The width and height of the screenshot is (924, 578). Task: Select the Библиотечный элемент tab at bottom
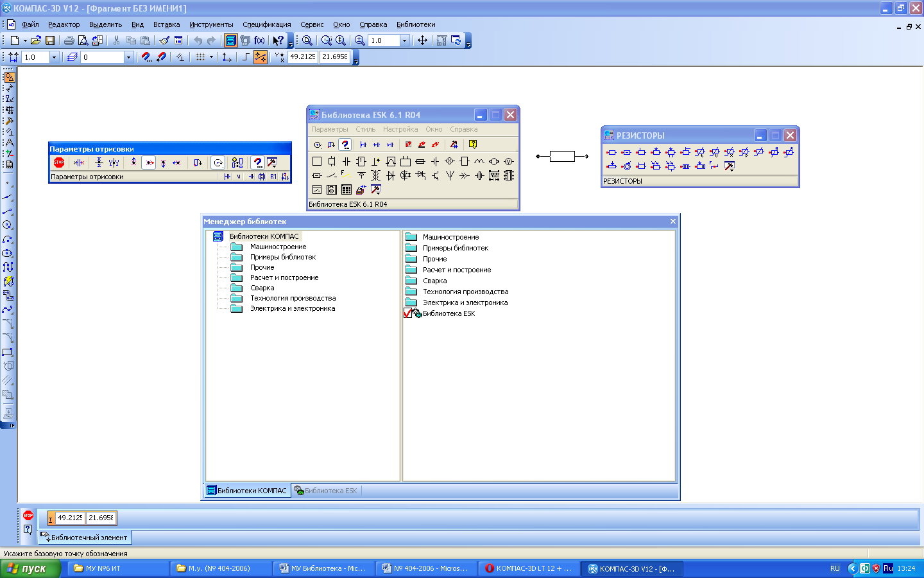tap(84, 538)
